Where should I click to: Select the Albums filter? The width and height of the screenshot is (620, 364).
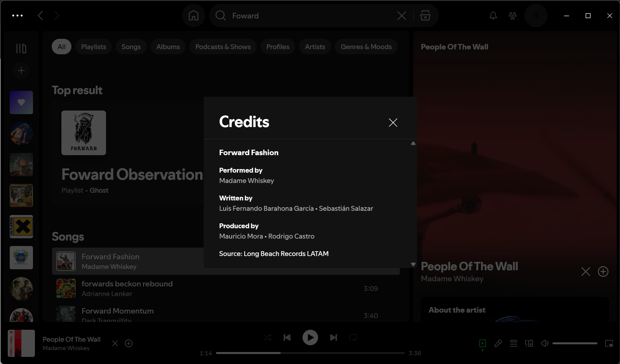[168, 47]
